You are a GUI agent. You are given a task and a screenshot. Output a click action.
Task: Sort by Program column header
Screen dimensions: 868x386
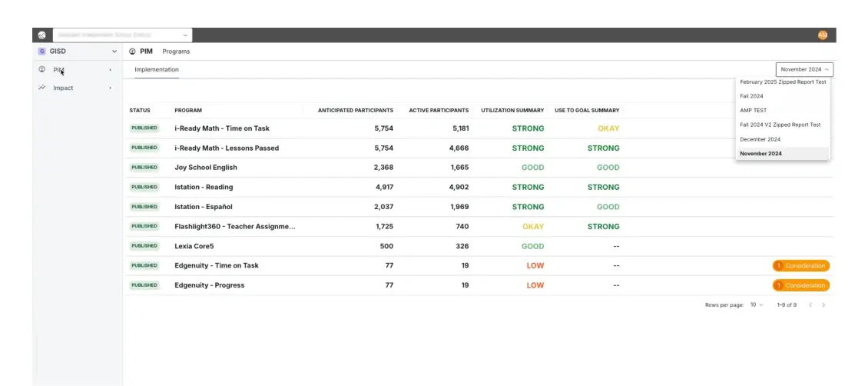(x=188, y=110)
